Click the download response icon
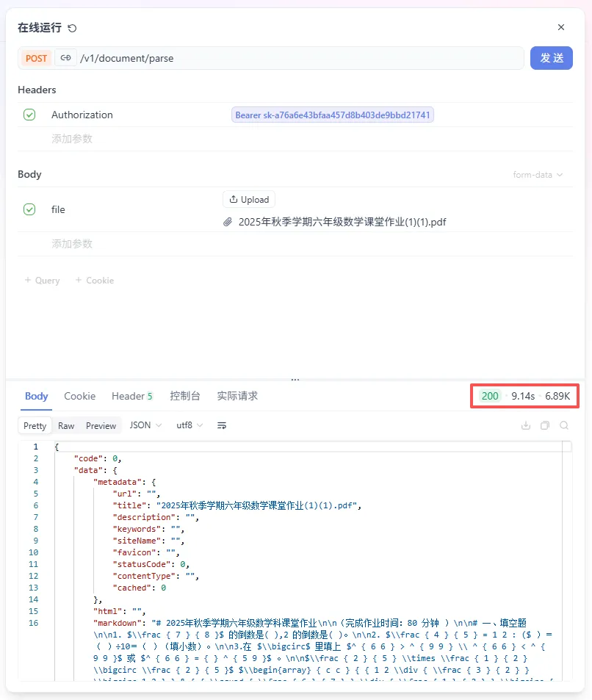Image resolution: width=592 pixels, height=700 pixels. (526, 425)
